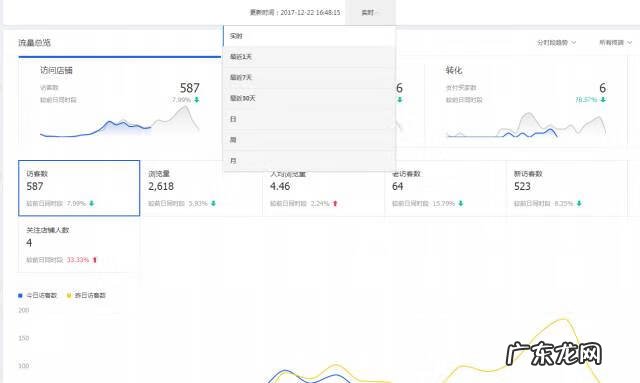
Task: Select the 日 option in the dropdown
Action: tap(309, 119)
